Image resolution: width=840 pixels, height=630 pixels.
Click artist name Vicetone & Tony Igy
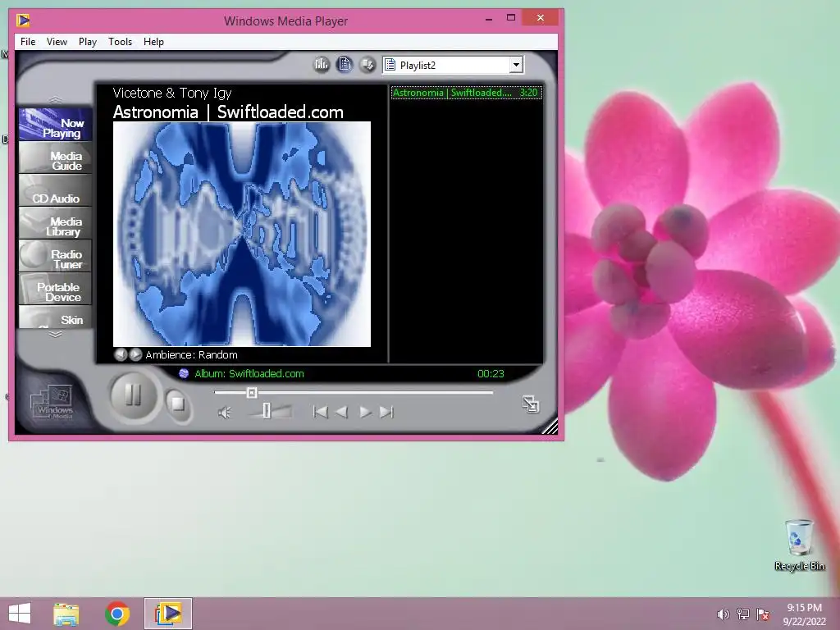[x=172, y=94]
